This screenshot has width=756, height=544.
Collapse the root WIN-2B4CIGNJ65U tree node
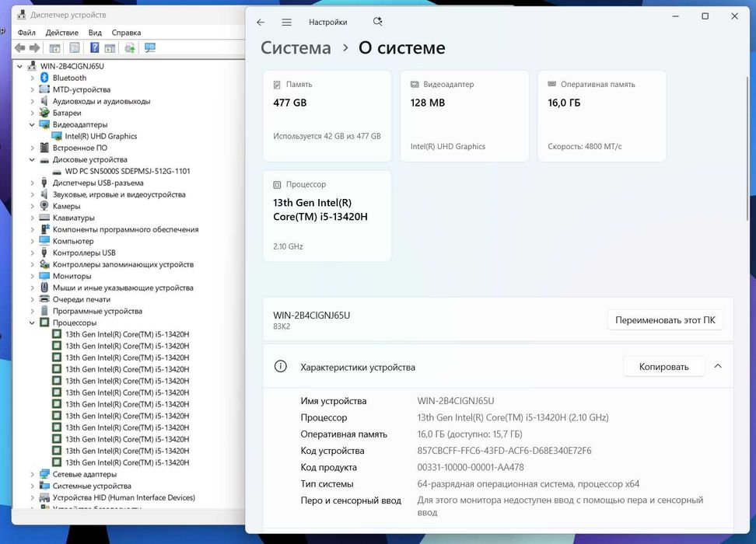pyautogui.click(x=19, y=66)
